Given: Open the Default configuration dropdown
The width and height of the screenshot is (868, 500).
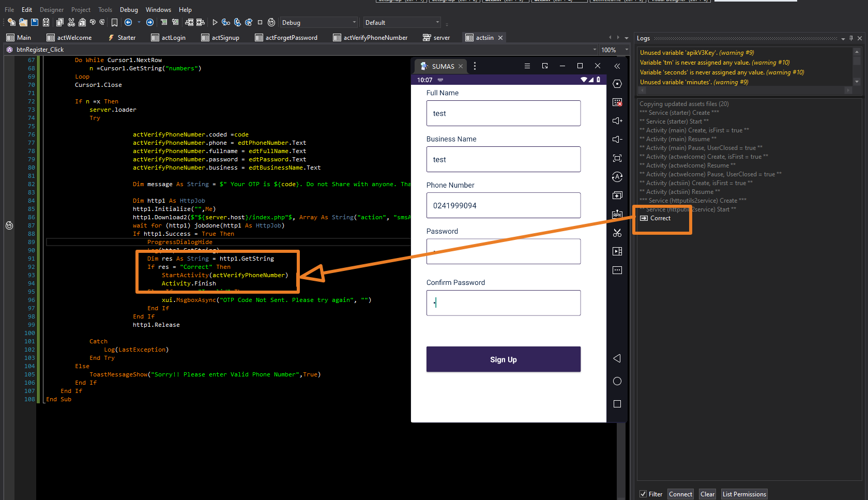Looking at the screenshot, I should click(x=402, y=23).
